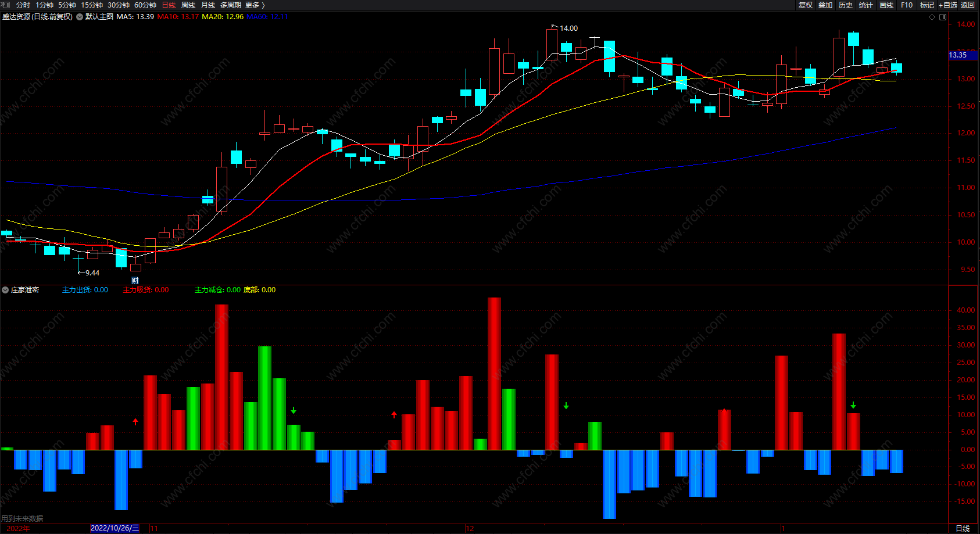Activate the 画线 drawing tool
This screenshot has height=534, width=980.
(x=886, y=5)
